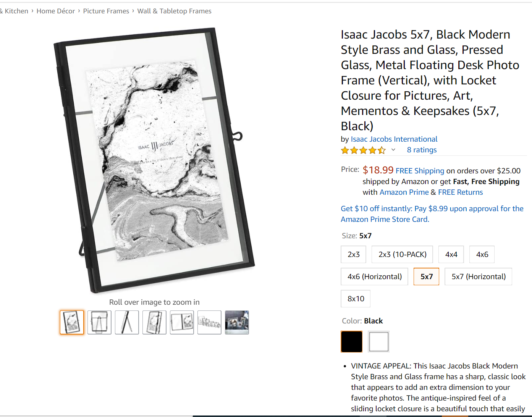Select the black color swatch
Image resolution: width=532 pixels, height=417 pixels.
(352, 341)
